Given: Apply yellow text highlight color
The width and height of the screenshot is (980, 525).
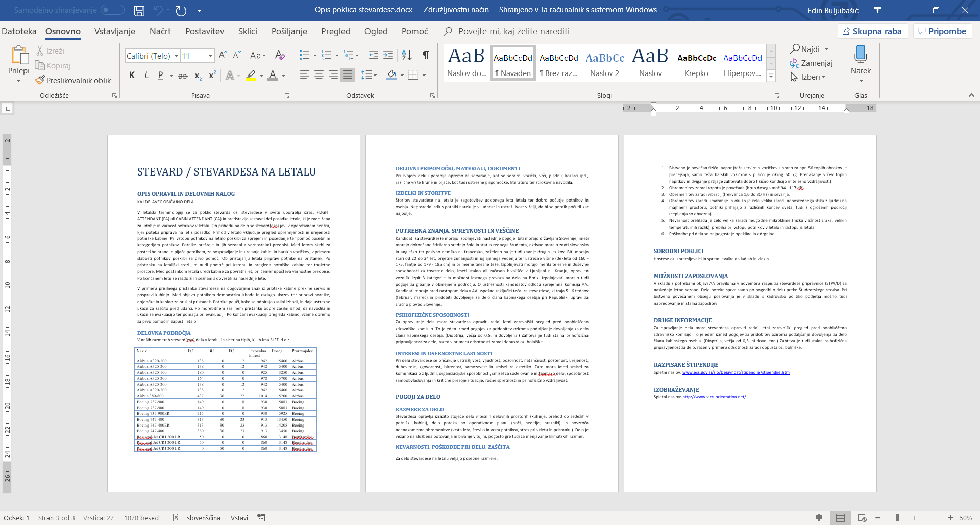Looking at the screenshot, I should coord(251,76).
